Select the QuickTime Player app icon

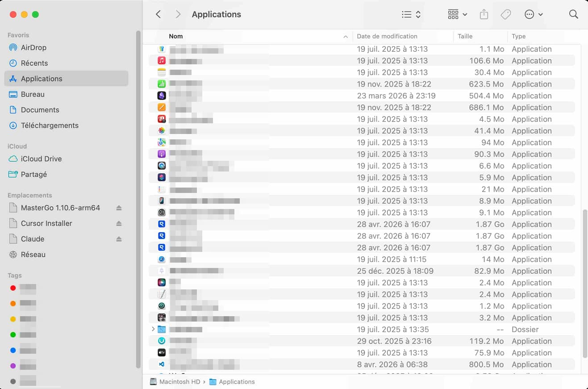pos(162,166)
